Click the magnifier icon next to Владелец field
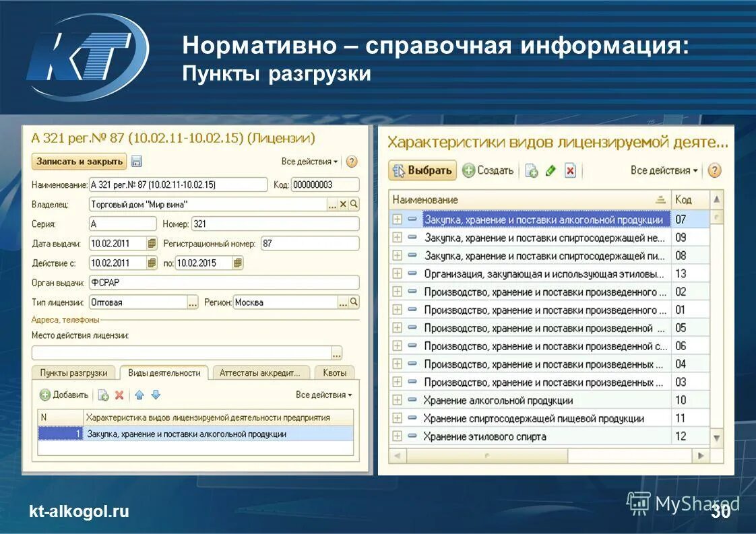This screenshot has height=534, width=756. pos(353,203)
